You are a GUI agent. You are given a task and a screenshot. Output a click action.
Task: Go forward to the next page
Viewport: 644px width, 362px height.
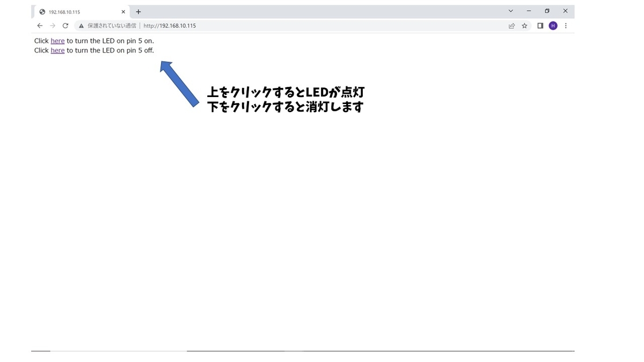(52, 25)
